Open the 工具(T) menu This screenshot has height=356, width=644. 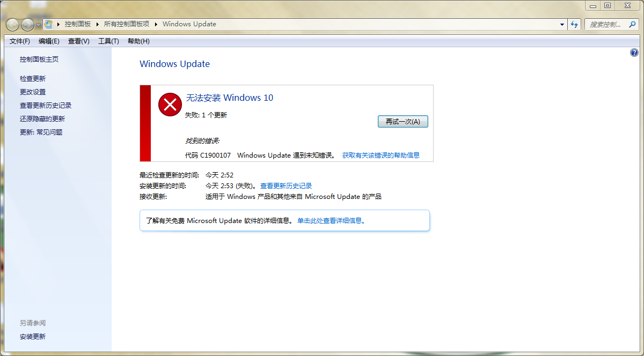click(x=108, y=41)
